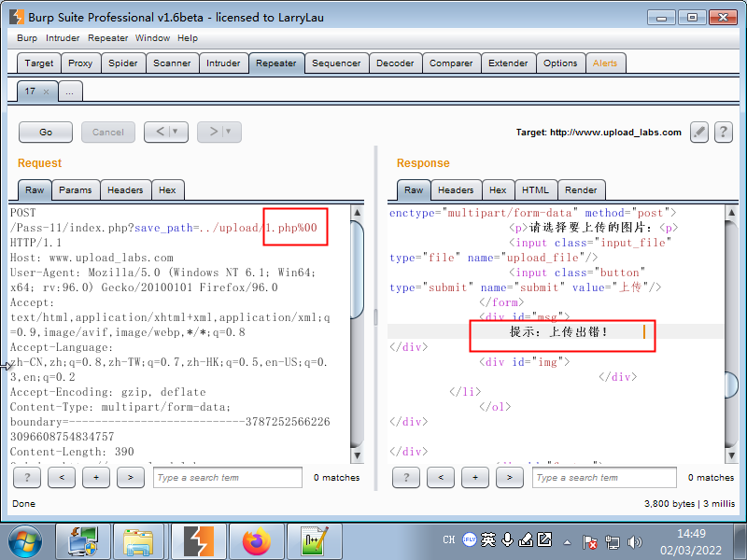Click the request search help button
Image resolution: width=747 pixels, height=560 pixels.
pos(27,477)
